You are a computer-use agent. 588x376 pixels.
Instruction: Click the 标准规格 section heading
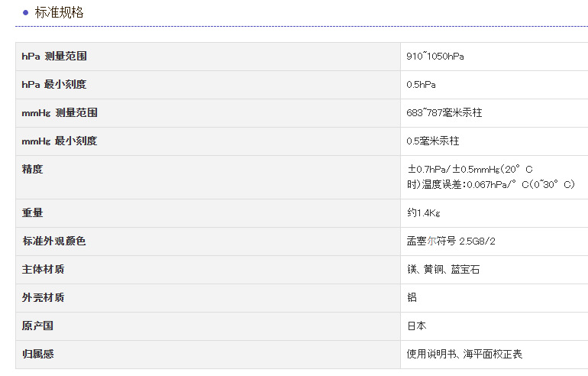[x=60, y=12]
